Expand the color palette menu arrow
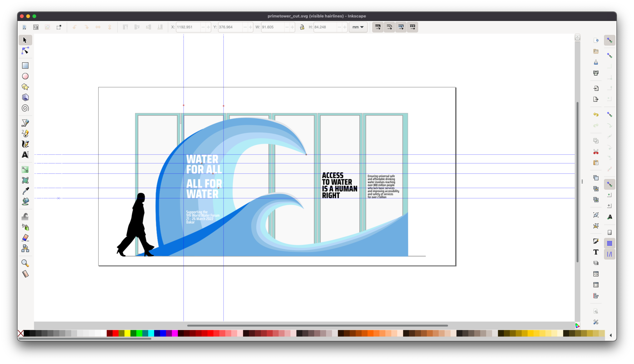634x364 pixels. point(611,335)
